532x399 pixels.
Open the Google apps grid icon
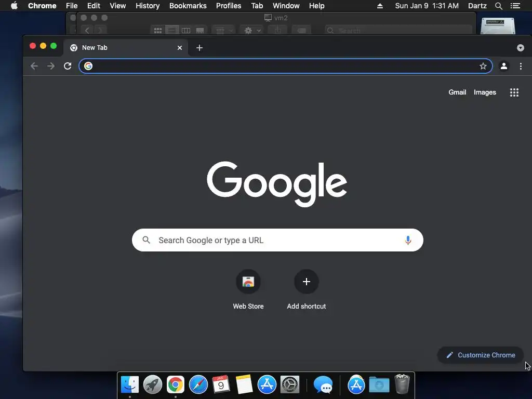coord(514,92)
